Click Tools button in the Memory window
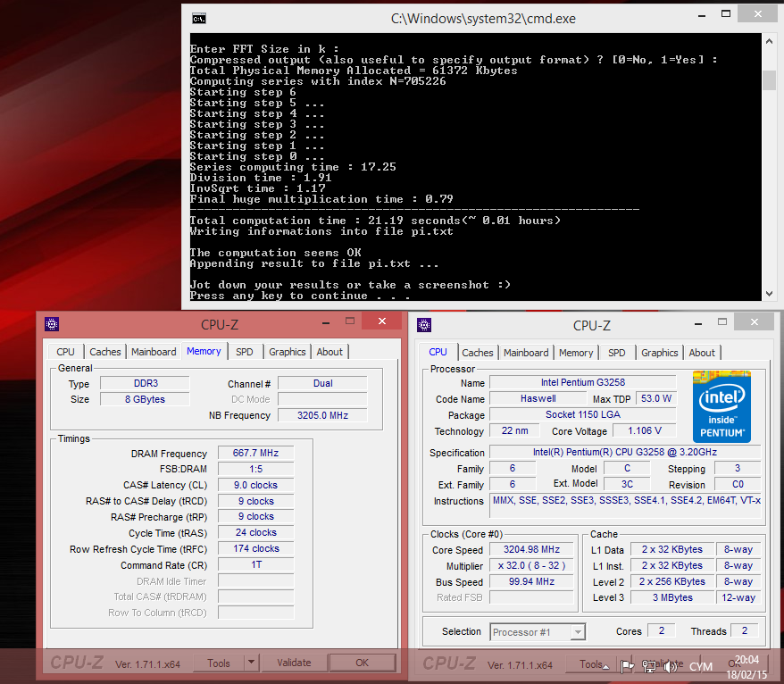784x684 pixels. 219,663
